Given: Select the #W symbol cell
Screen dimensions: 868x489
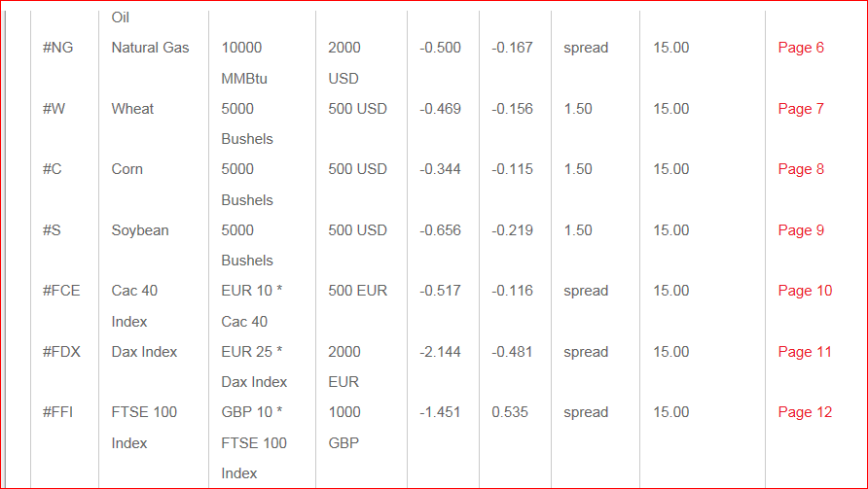Looking at the screenshot, I should pos(54,109).
